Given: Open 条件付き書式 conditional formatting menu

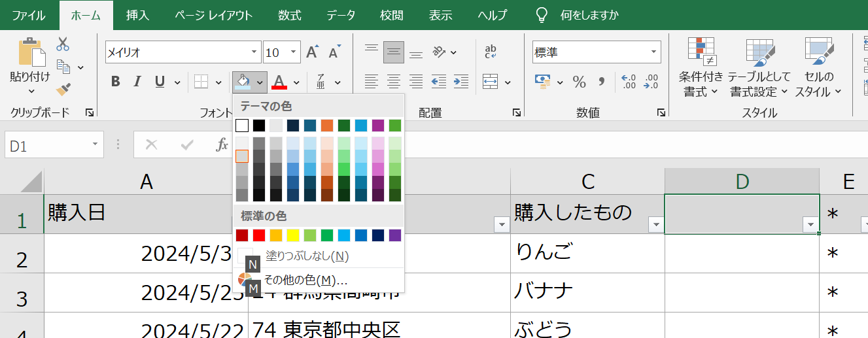Looking at the screenshot, I should click(x=701, y=67).
